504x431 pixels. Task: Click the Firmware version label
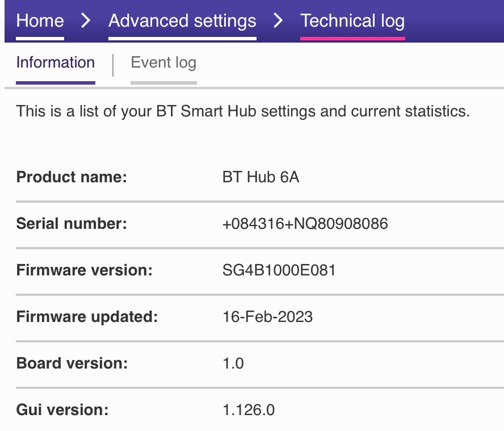coord(85,270)
